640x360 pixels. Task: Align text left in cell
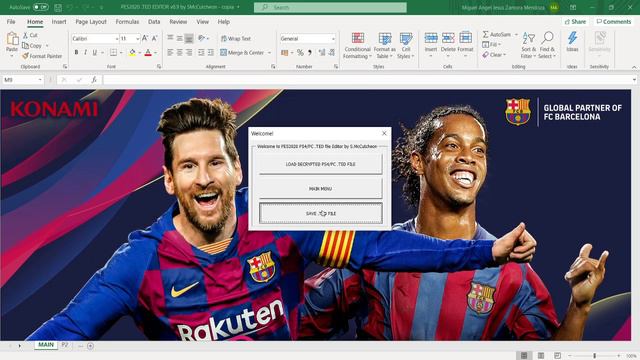tap(170, 53)
